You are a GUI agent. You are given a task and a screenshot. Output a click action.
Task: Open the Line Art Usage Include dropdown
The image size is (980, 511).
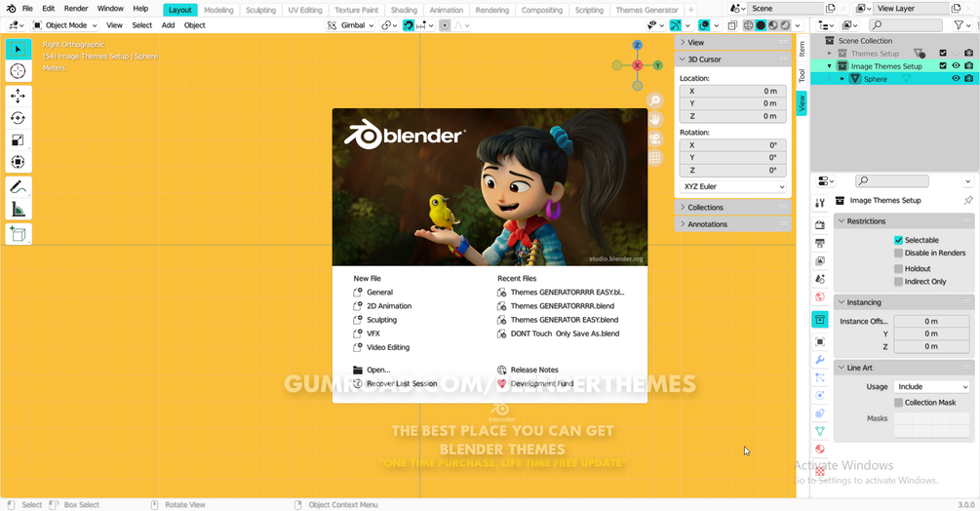pos(931,387)
